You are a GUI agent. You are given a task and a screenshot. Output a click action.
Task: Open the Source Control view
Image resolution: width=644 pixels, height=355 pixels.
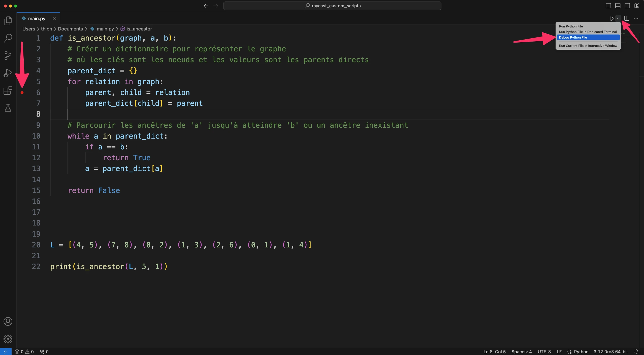[x=8, y=55]
